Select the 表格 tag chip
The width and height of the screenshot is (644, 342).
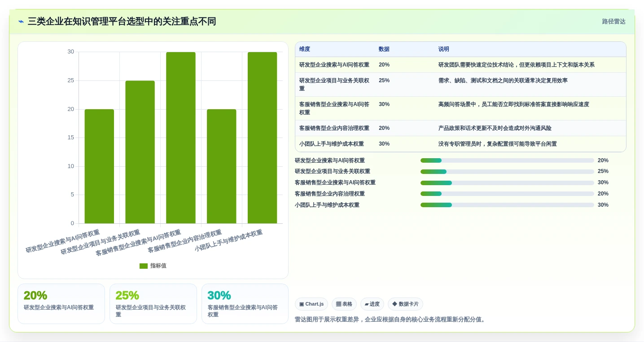(344, 304)
